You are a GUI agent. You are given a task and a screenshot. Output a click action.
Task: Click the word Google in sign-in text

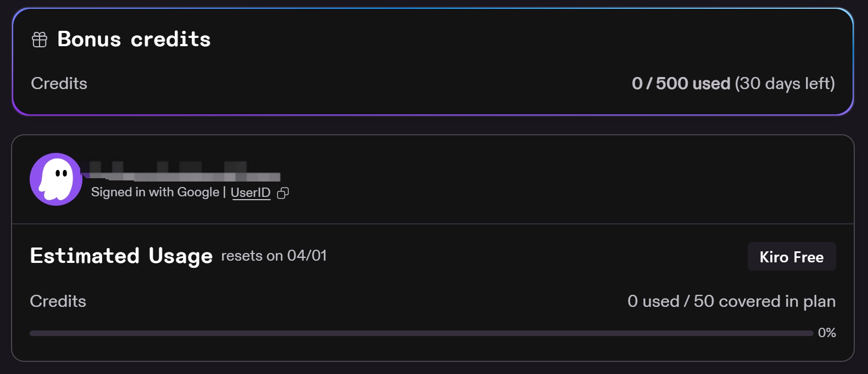(x=198, y=192)
